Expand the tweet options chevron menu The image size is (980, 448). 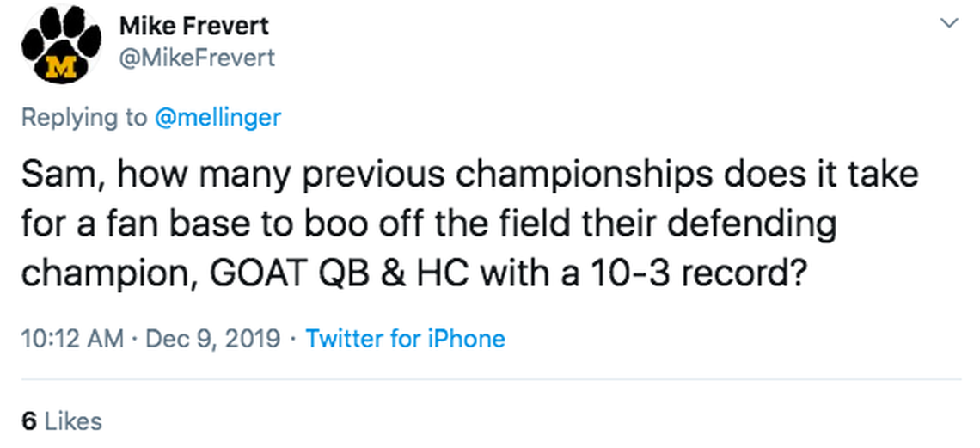click(x=950, y=23)
